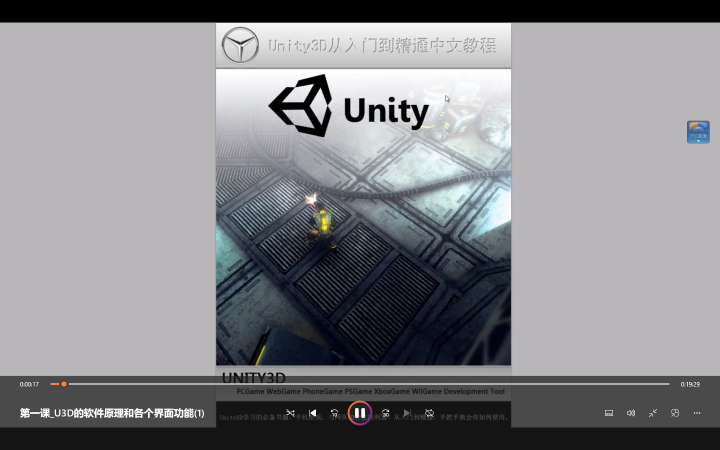The height and width of the screenshot is (450, 720).
Task: Switch to mini view playback
Action: tap(675, 413)
